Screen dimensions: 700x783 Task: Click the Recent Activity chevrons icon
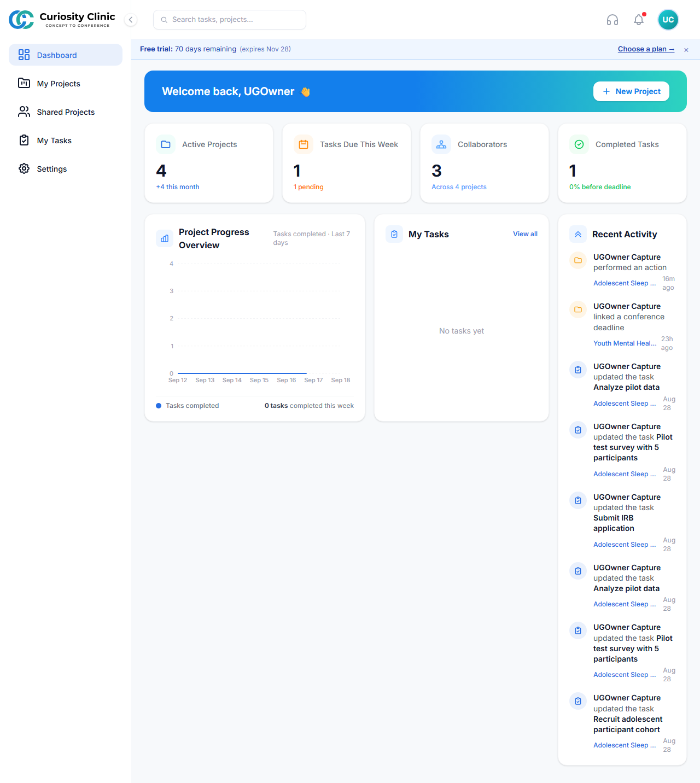(578, 234)
